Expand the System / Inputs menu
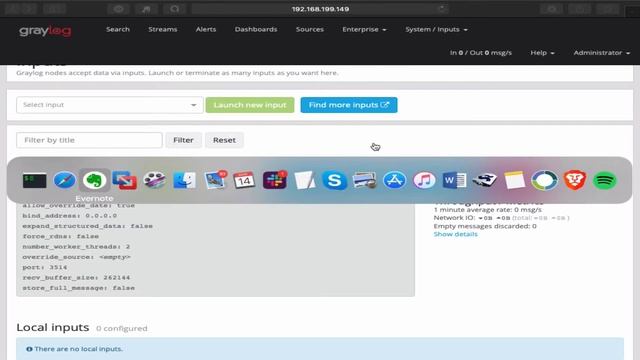640x360 pixels. (436, 29)
